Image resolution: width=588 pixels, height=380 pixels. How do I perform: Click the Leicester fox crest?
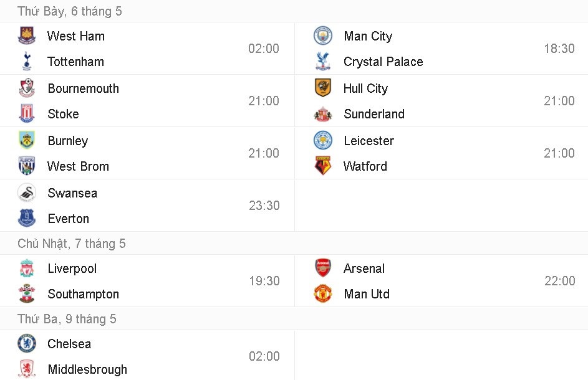[x=322, y=141]
